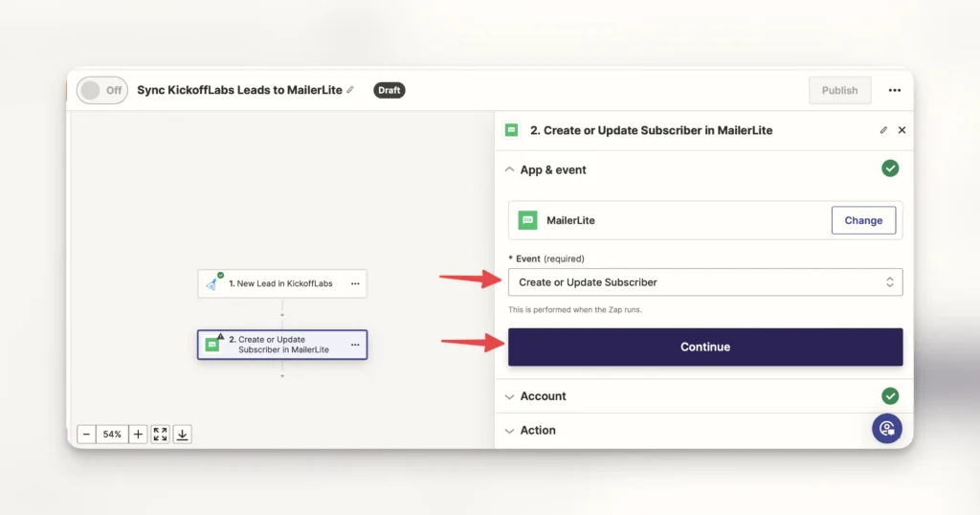Viewport: 980px width, 515px height.
Task: Click the Account green checkmark
Action: tap(890, 395)
